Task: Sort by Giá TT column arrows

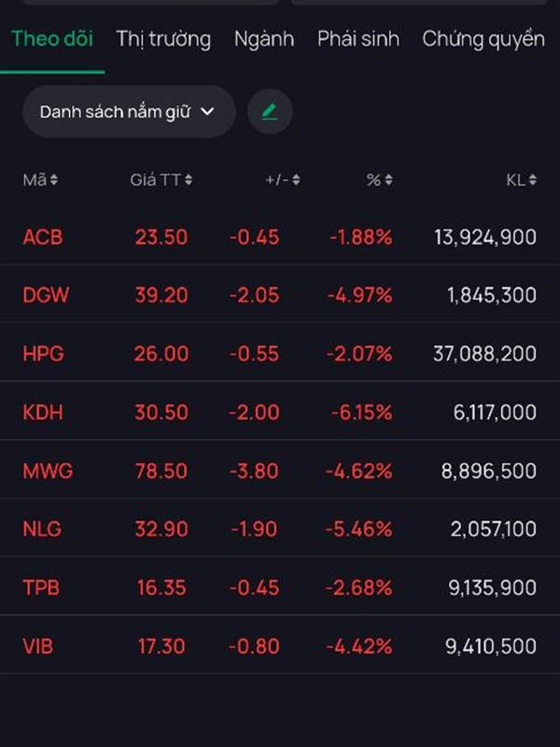Action: point(189,180)
